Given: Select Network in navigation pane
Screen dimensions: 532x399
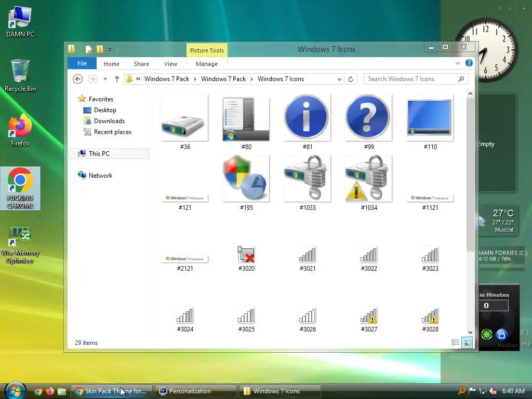Looking at the screenshot, I should tap(100, 176).
